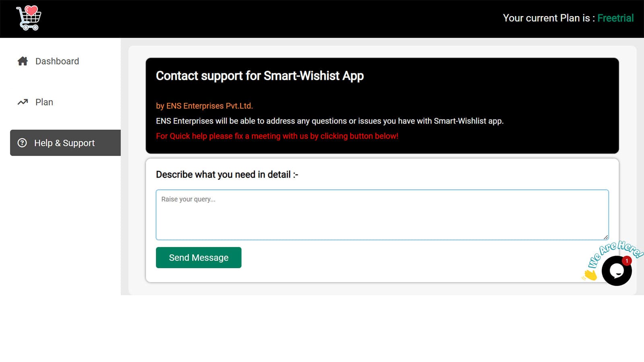Click the Dashboard home icon

(x=23, y=61)
